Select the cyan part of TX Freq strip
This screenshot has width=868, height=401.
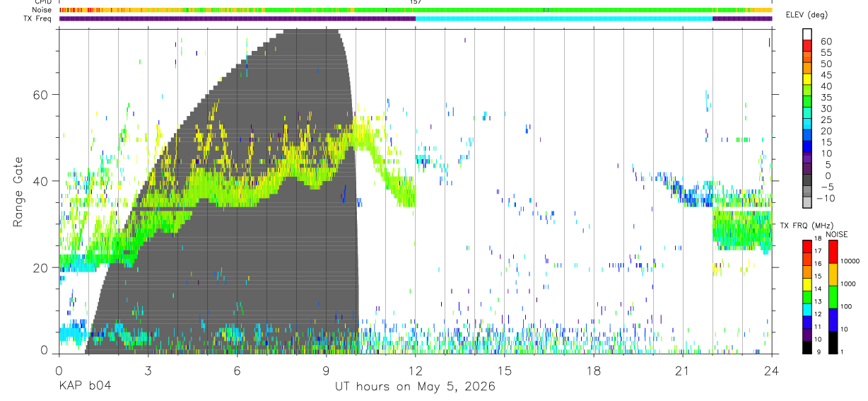(564, 18)
